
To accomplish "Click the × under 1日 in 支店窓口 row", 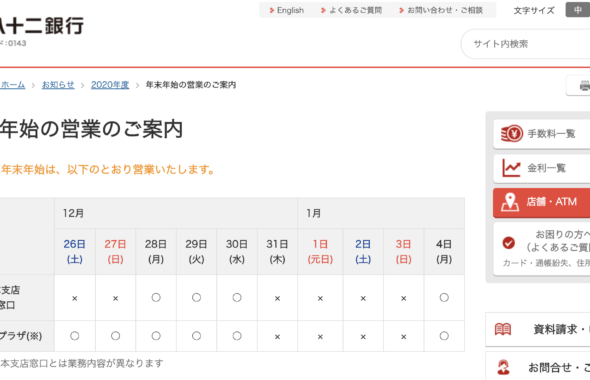I will [x=320, y=298].
